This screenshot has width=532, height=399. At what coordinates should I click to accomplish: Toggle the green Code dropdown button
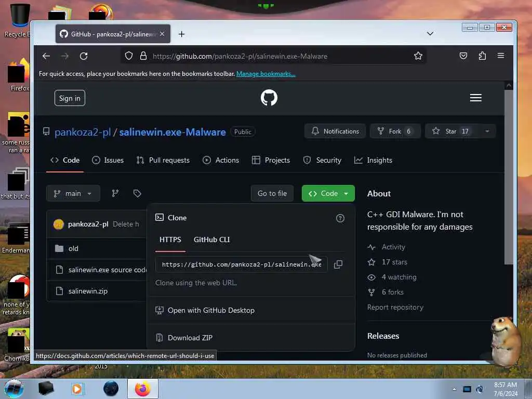tap(328, 193)
